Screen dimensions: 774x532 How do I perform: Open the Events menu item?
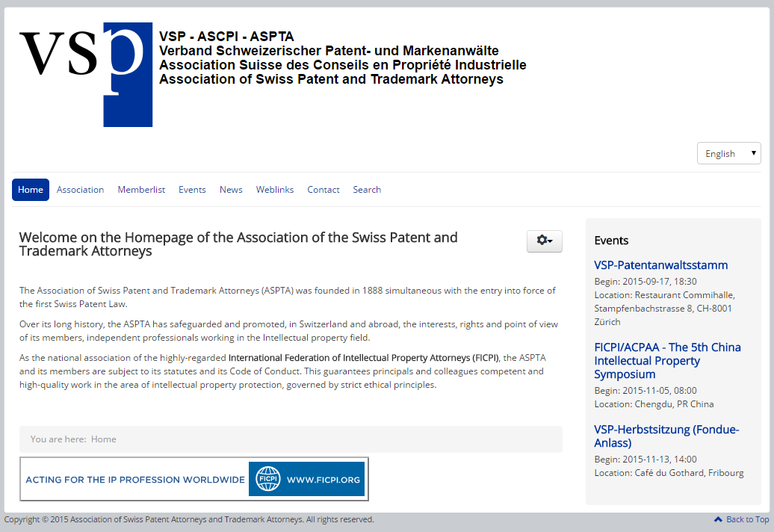click(192, 190)
